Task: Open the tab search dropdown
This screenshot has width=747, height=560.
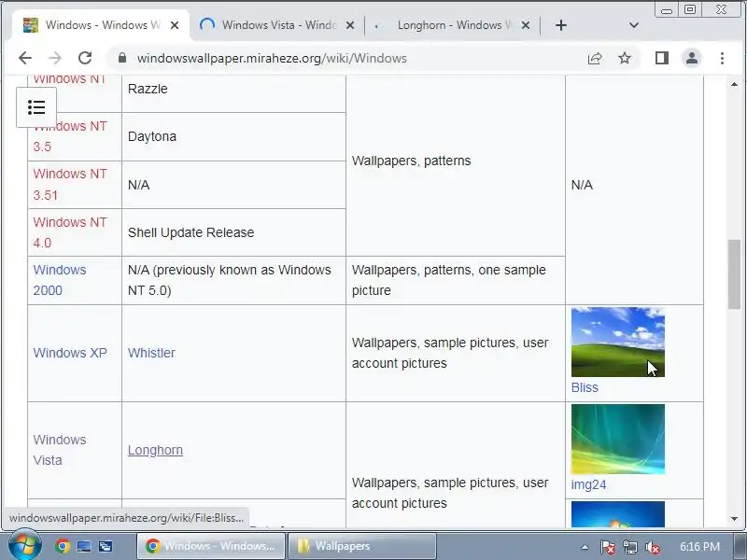Action: 634,25
